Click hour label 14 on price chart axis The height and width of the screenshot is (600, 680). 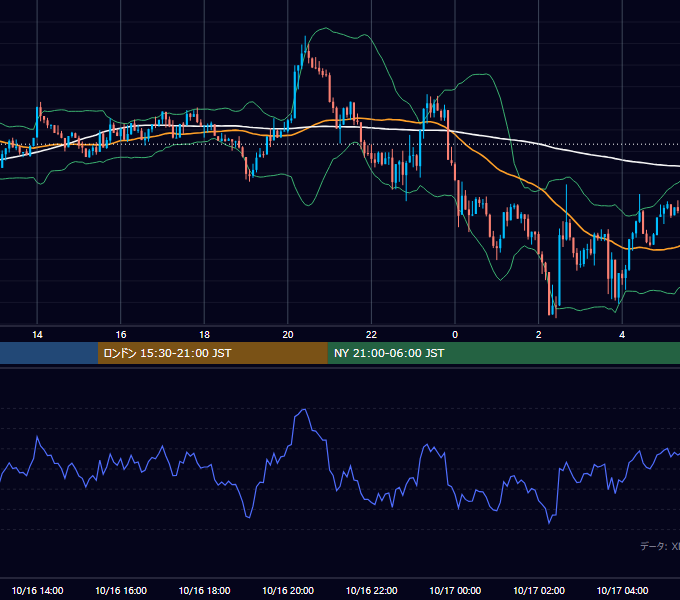point(37,335)
